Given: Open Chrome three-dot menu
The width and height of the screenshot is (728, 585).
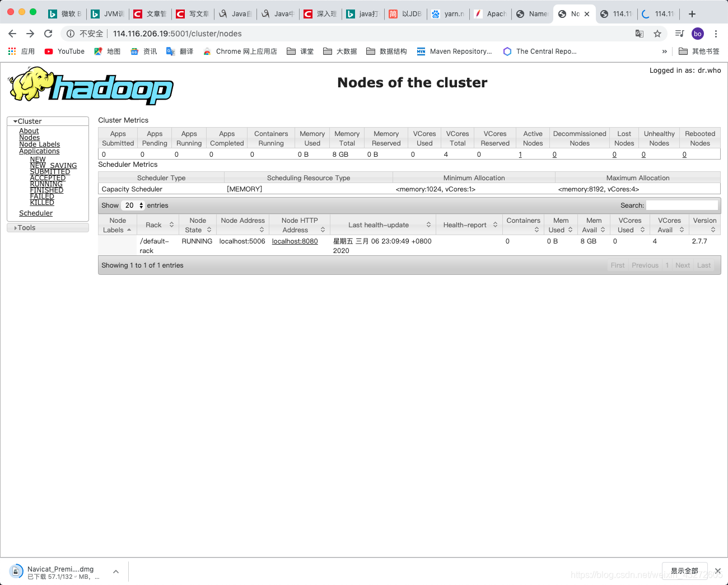Looking at the screenshot, I should coord(716,34).
